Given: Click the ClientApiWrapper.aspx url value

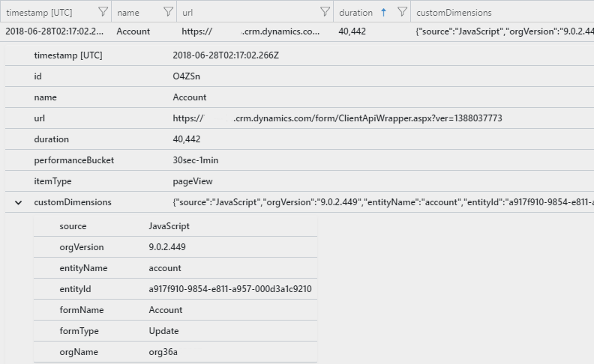Looking at the screenshot, I should point(337,118).
